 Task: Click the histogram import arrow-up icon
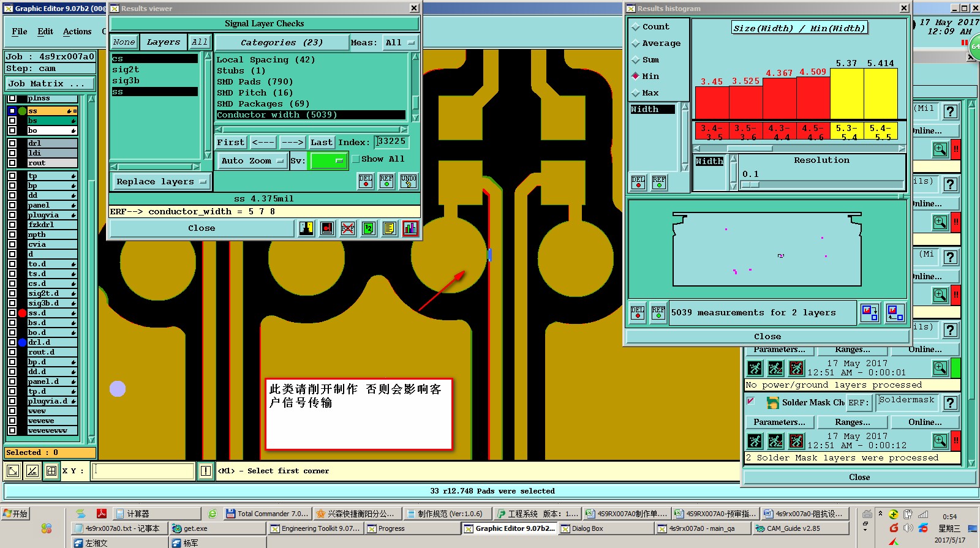point(895,313)
